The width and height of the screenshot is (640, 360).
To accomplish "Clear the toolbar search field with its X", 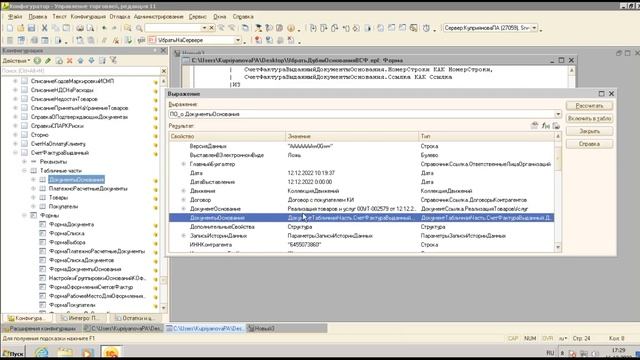I will [211, 28].
